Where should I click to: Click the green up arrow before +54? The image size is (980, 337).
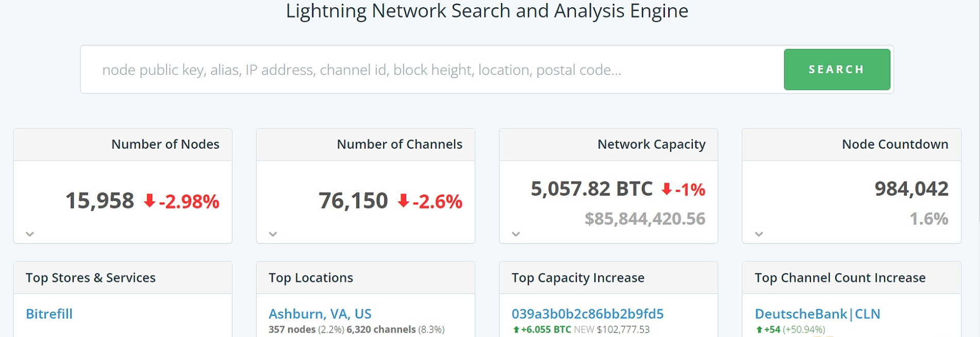759,330
